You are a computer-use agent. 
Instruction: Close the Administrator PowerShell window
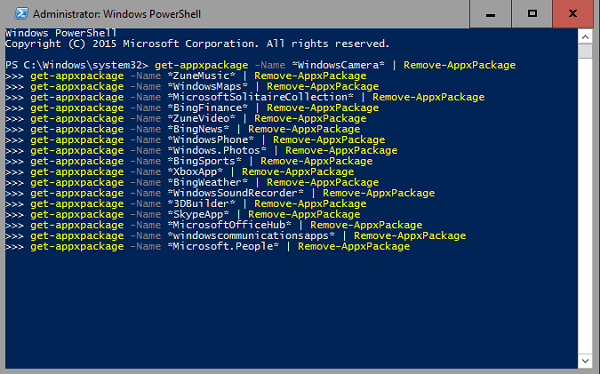point(572,14)
